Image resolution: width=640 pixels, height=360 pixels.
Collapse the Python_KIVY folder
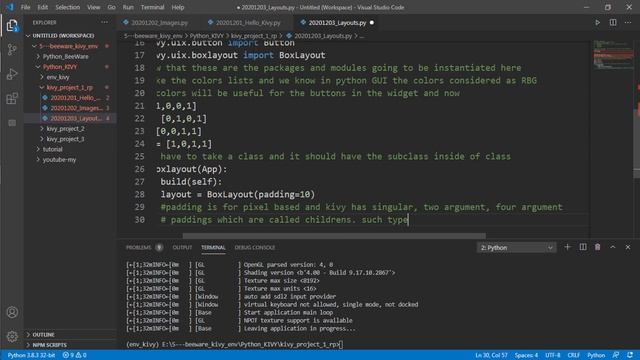point(70,67)
